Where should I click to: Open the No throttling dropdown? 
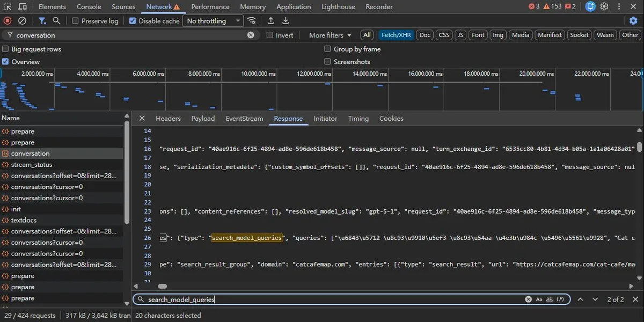point(214,21)
